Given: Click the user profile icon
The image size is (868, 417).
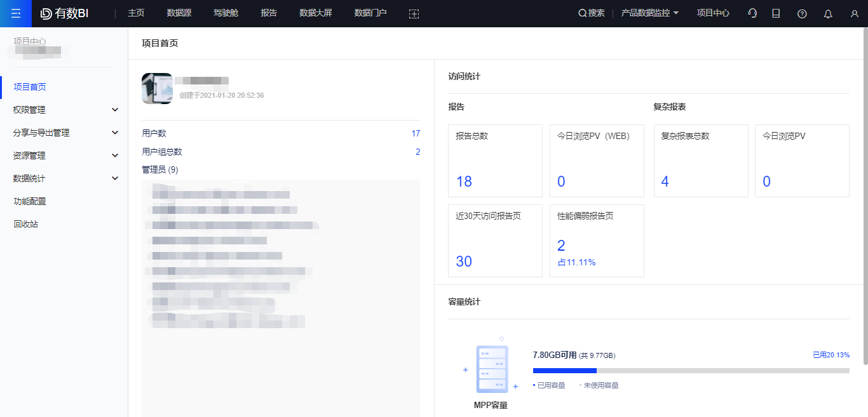Looking at the screenshot, I should tap(853, 13).
